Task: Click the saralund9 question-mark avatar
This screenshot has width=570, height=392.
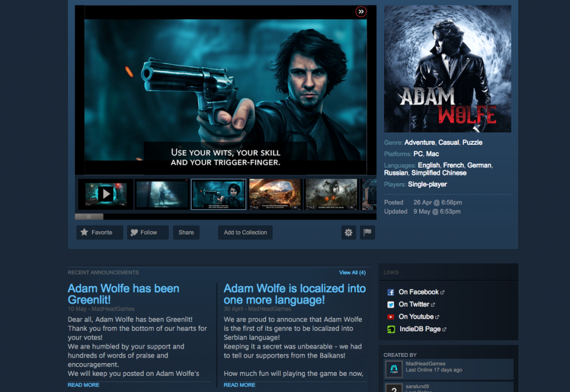Action: (394, 388)
